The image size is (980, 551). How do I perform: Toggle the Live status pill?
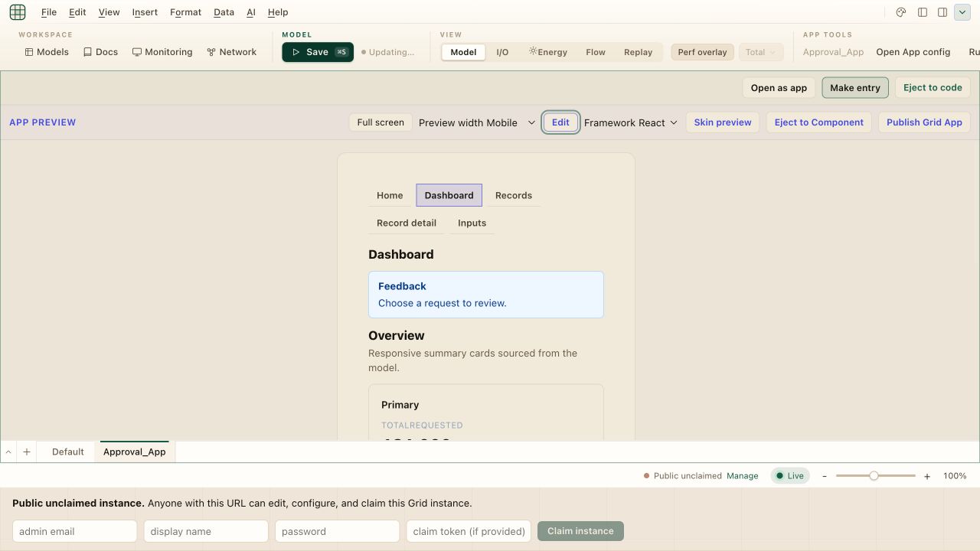coord(790,476)
